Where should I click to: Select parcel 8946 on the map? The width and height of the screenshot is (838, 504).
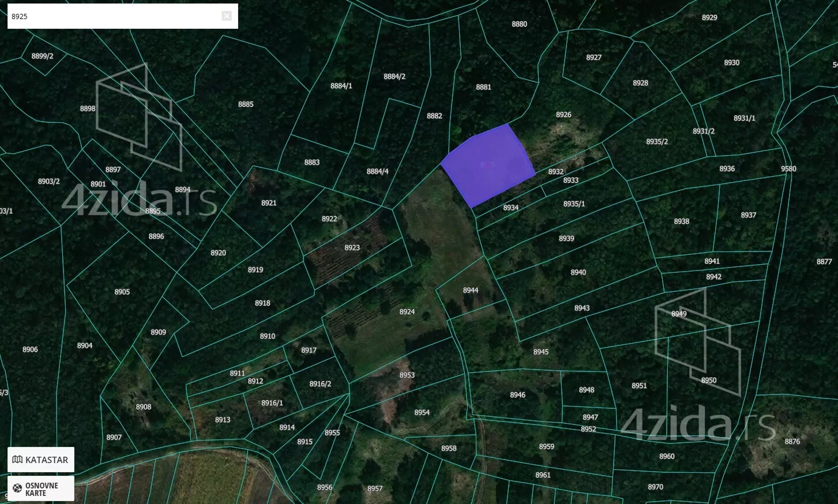click(x=517, y=395)
